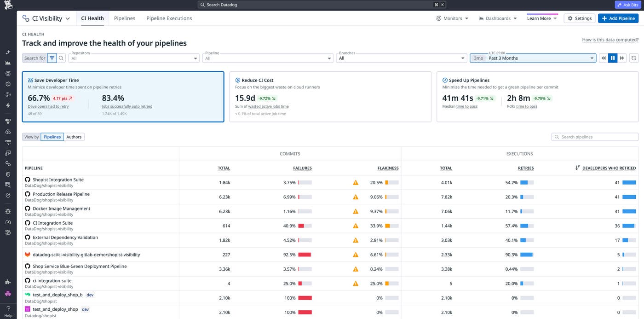Viewport: 644px width, 319px height.
Task: Click warning icon in External Dependency Validation row
Action: tap(356, 240)
